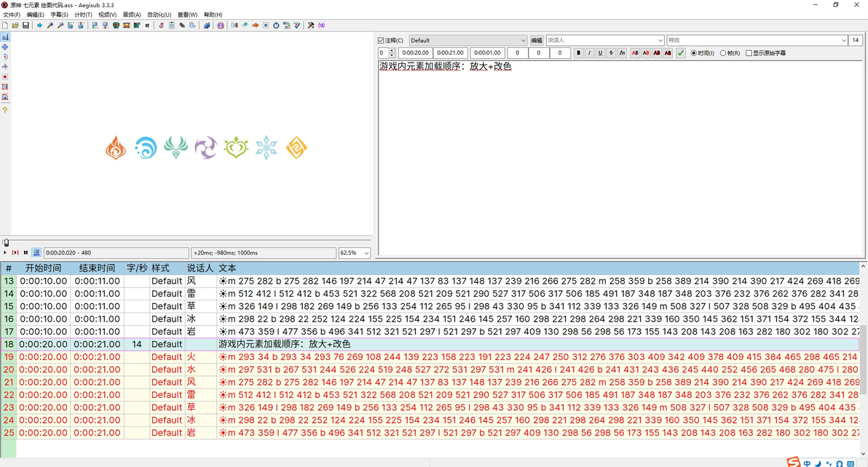The width and height of the screenshot is (868, 467).
Task: Open the Styles Manager toolbar icon
Action: tap(161, 25)
